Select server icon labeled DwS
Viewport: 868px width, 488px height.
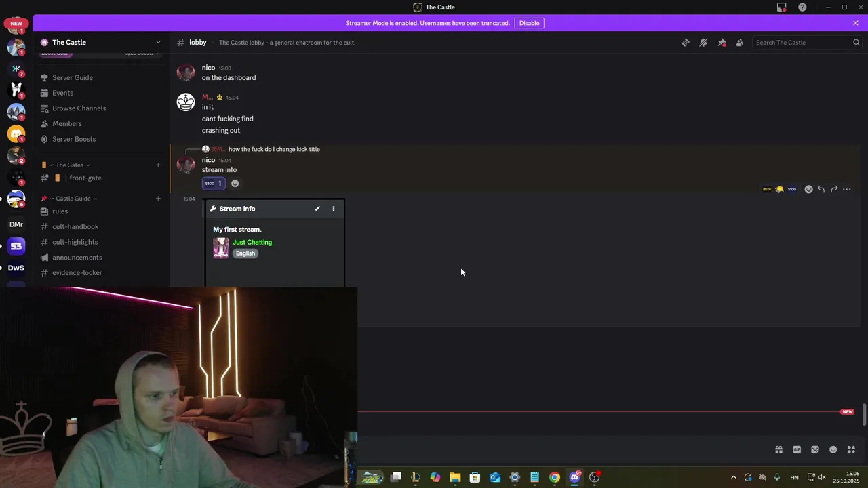tap(16, 268)
